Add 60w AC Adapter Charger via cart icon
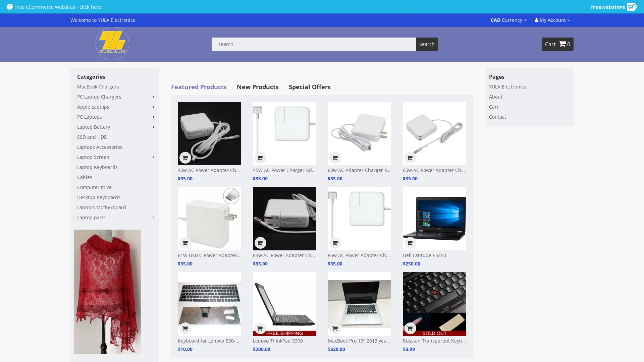This screenshot has width=644, height=362. coord(335,158)
